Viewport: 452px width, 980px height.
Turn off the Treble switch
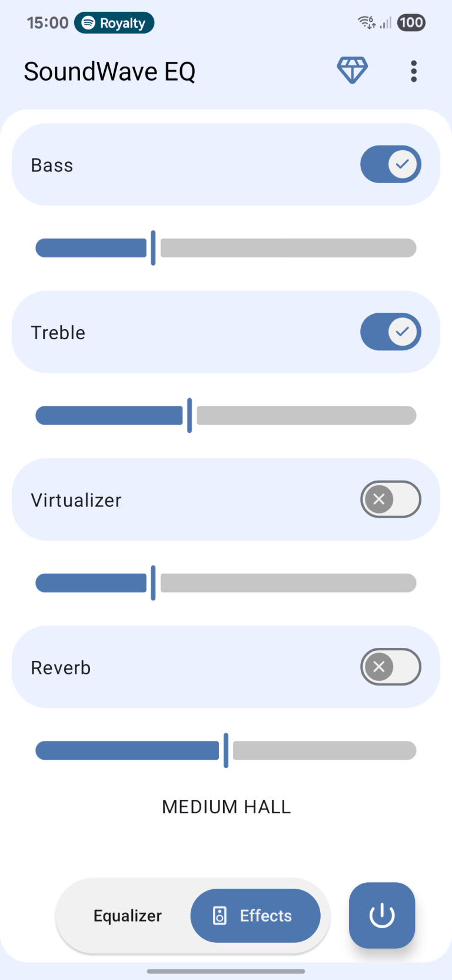[x=390, y=332]
